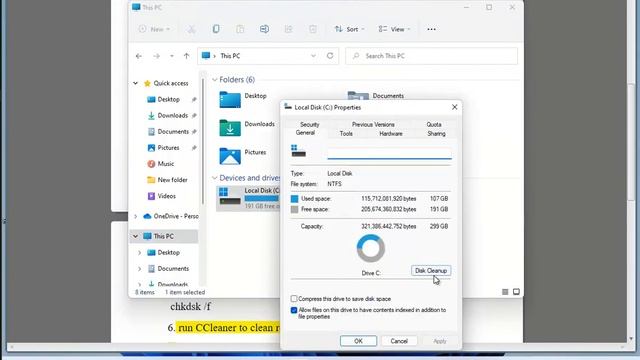Expand Desktop under This PC
This screenshot has width=640, height=360.
[x=140, y=253]
